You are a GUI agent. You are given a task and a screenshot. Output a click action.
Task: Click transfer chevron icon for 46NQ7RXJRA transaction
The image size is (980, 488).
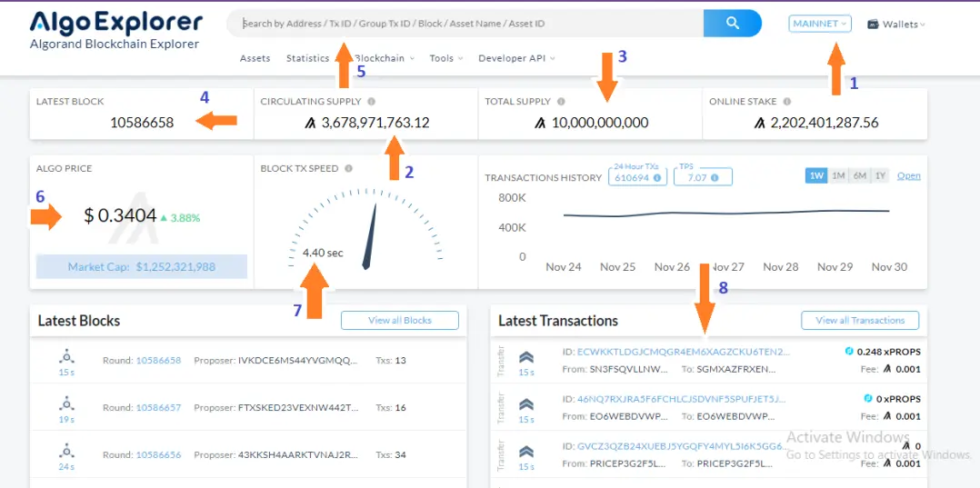pos(526,403)
